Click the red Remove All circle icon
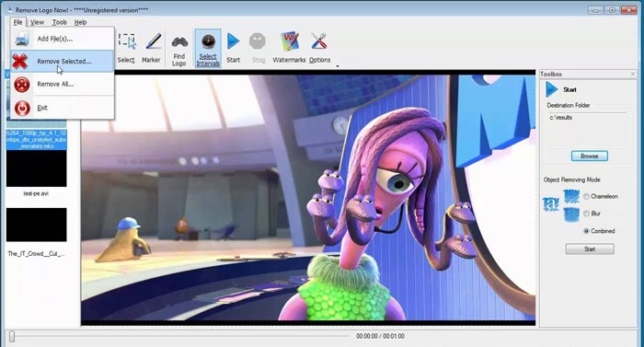This screenshot has height=347, width=644. [x=22, y=85]
